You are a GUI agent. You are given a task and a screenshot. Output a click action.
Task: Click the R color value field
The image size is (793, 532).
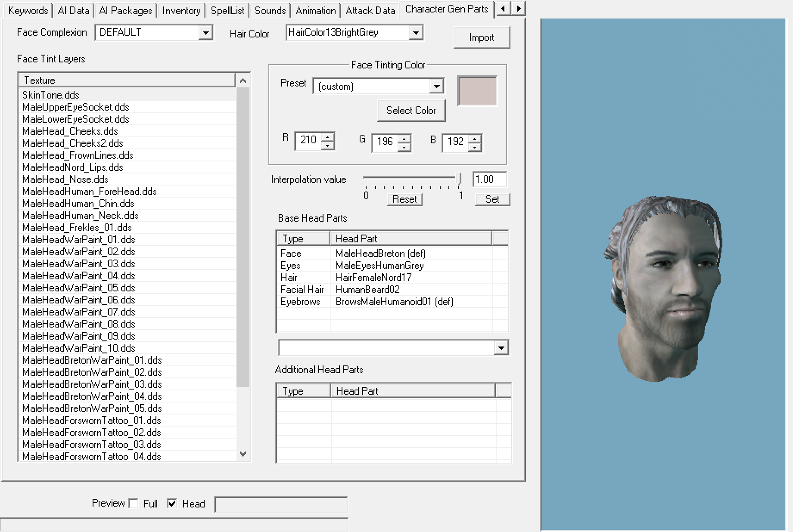308,141
